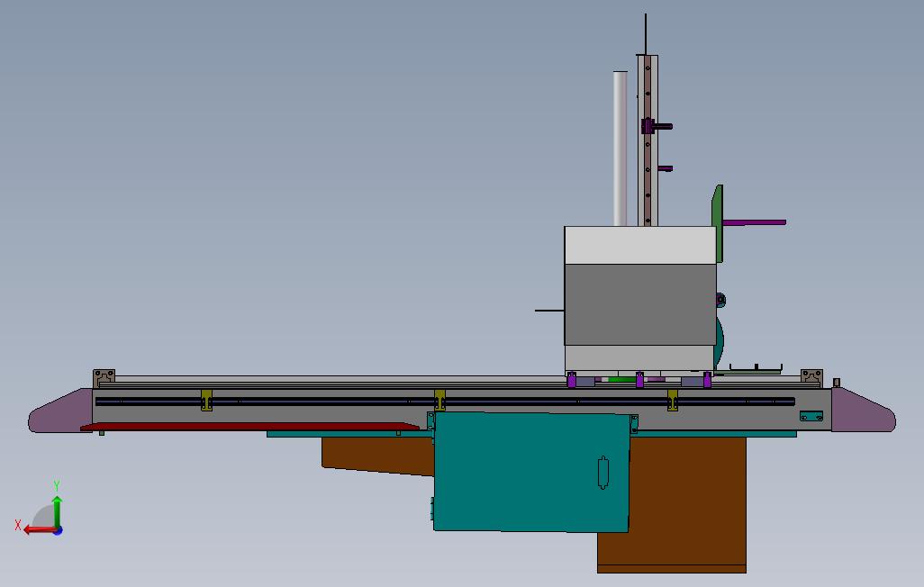Select the long black guide rail
The height and width of the screenshot is (587, 924).
coord(445,402)
